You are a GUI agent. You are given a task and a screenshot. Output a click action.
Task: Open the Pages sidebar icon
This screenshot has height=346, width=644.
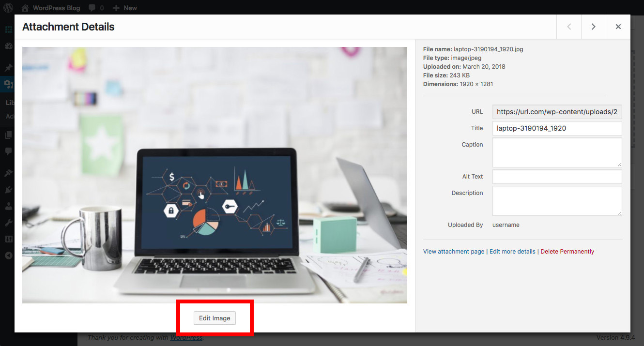pos(8,135)
